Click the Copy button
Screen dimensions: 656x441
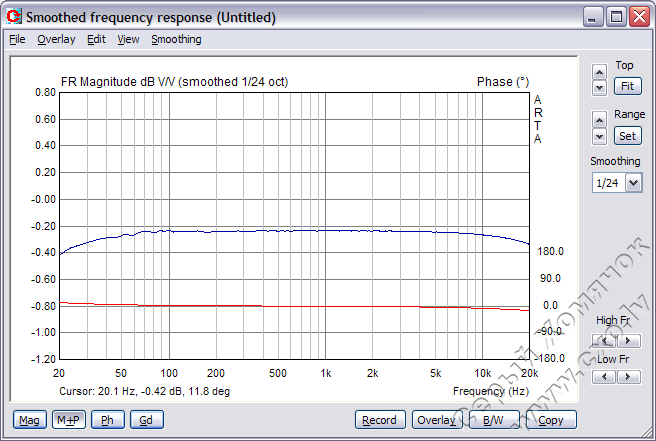(x=551, y=420)
